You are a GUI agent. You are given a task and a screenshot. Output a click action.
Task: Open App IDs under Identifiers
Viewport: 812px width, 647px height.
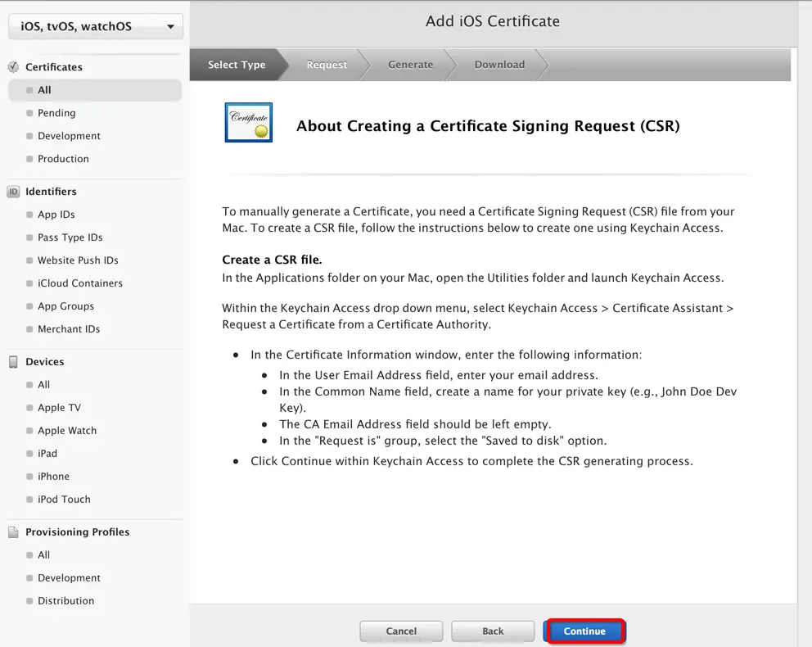[56, 215]
